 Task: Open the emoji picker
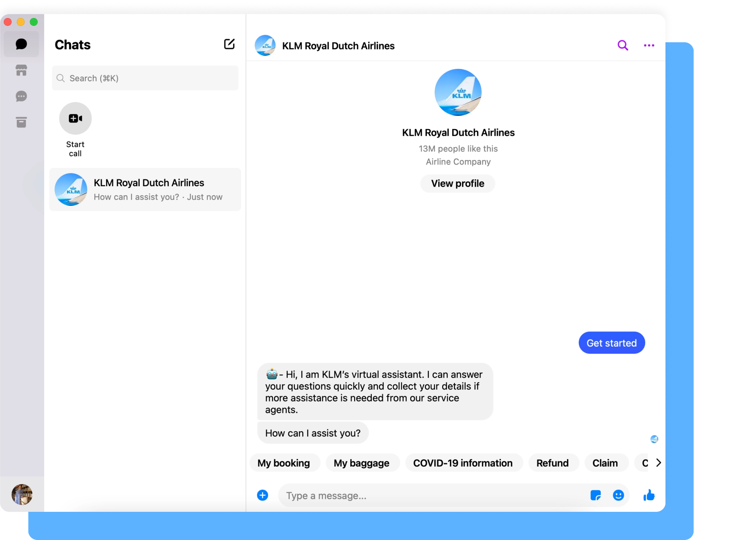618,495
